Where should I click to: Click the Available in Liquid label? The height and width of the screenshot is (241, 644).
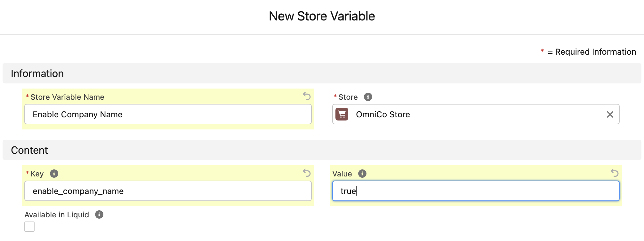pyautogui.click(x=57, y=215)
